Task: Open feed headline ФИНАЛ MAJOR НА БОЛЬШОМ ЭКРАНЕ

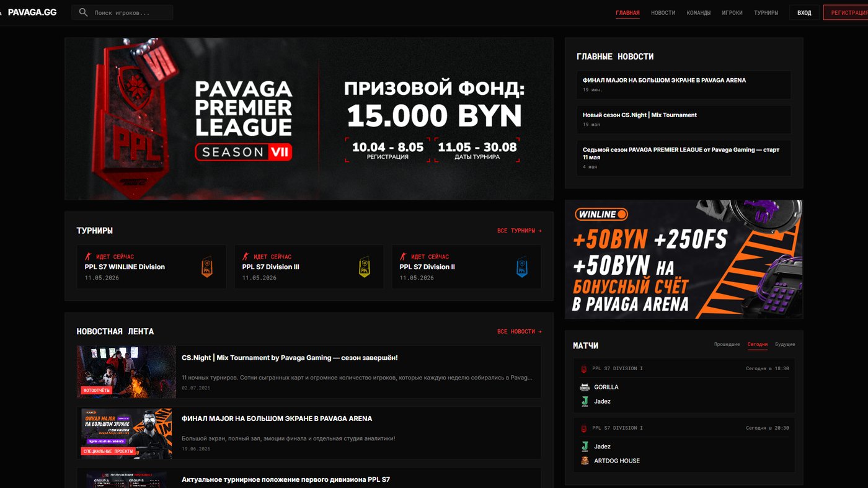Action: click(277, 419)
